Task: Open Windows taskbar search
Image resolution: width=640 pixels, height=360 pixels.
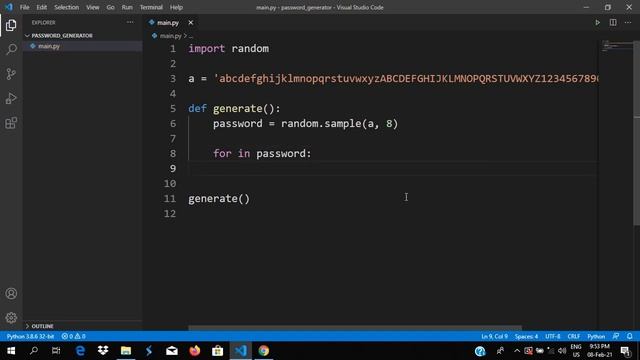Action: click(34, 351)
